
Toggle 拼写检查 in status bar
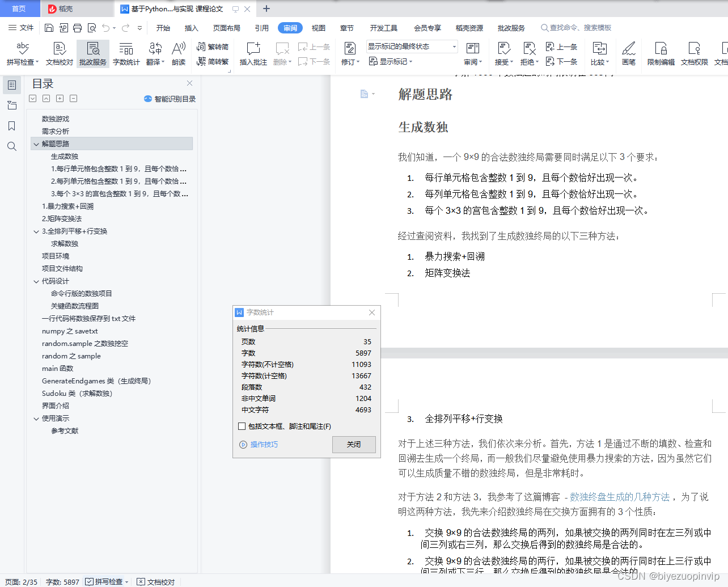tap(107, 582)
